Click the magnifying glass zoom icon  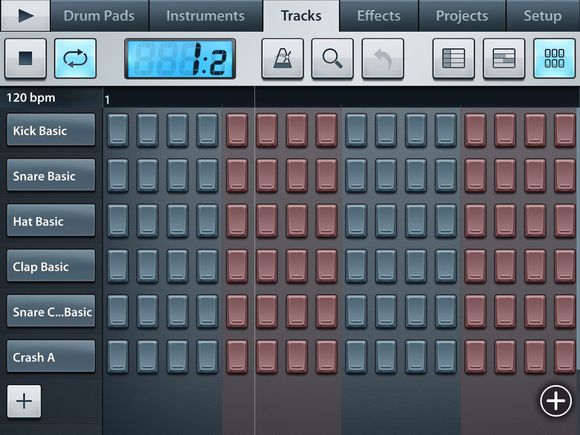point(332,58)
